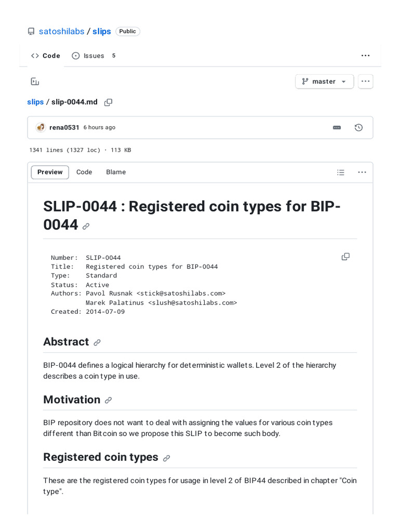The width and height of the screenshot is (399, 532).
Task: Expand the repository navigation overflow menu
Action: tap(365, 56)
